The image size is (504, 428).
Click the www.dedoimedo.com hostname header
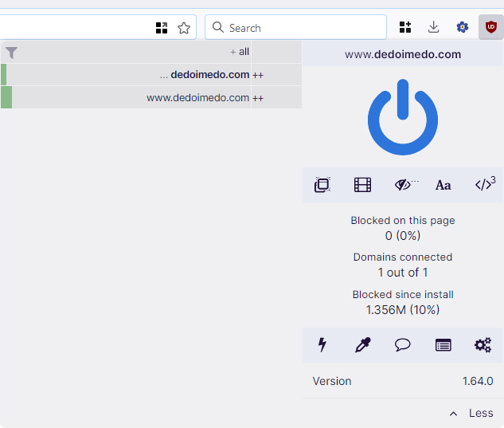tap(403, 54)
